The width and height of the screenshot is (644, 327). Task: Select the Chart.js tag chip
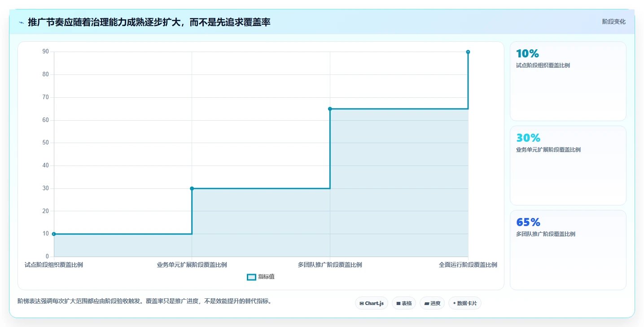pyautogui.click(x=371, y=303)
